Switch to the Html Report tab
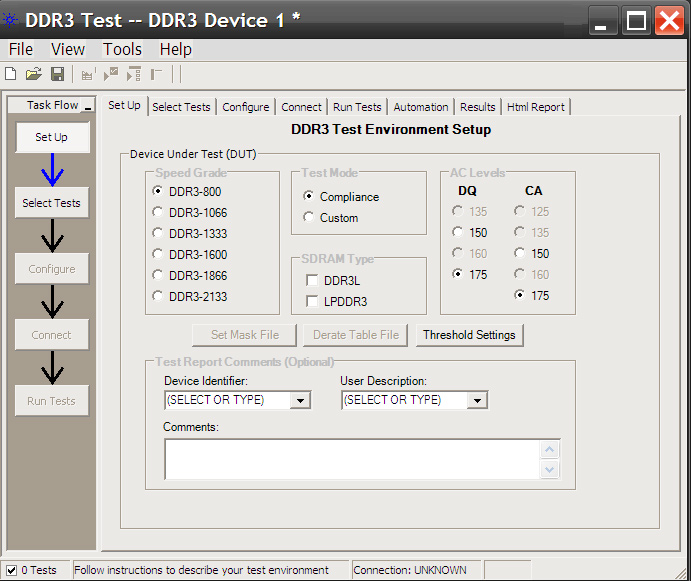This screenshot has width=691, height=581. tap(535, 107)
